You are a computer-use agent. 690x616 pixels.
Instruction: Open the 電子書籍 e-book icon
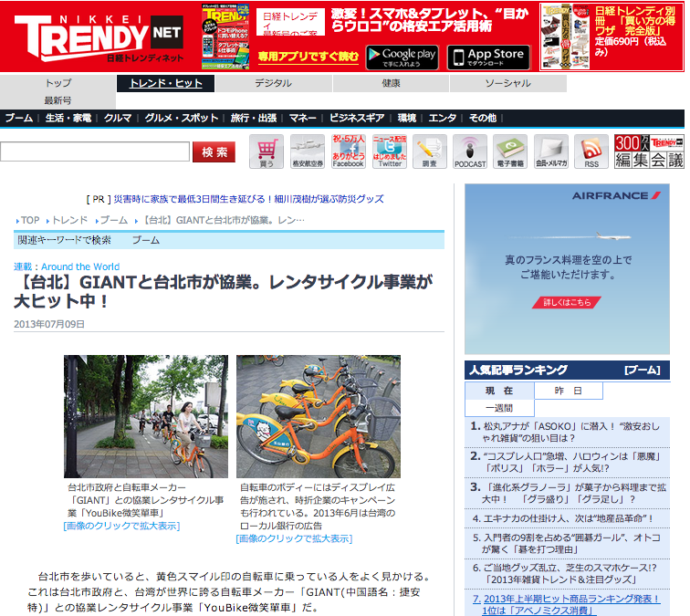pos(510,151)
